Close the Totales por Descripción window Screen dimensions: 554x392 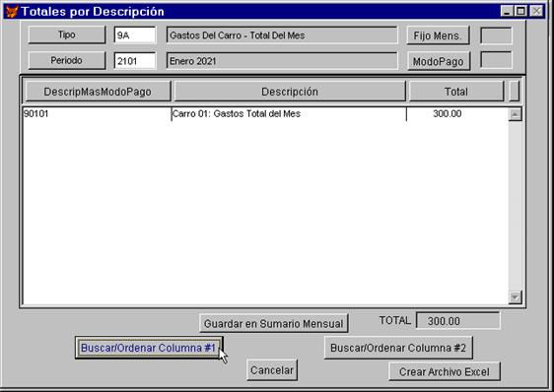(537, 11)
